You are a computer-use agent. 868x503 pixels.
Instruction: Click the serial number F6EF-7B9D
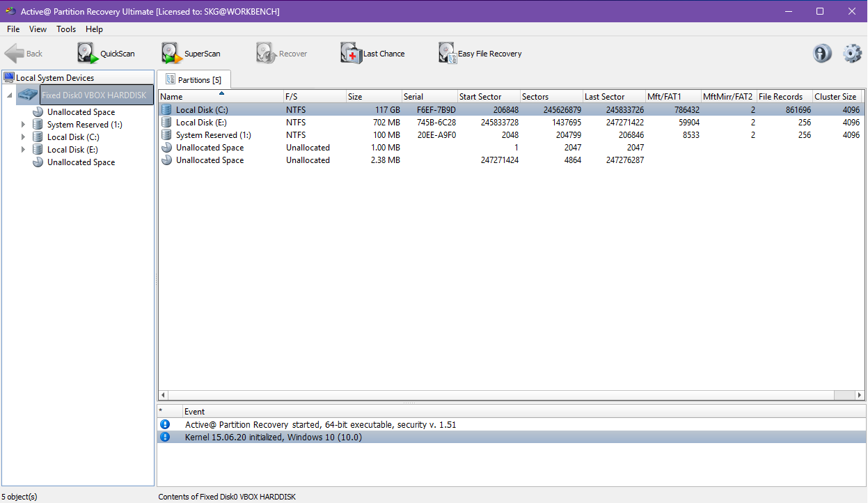tap(436, 110)
